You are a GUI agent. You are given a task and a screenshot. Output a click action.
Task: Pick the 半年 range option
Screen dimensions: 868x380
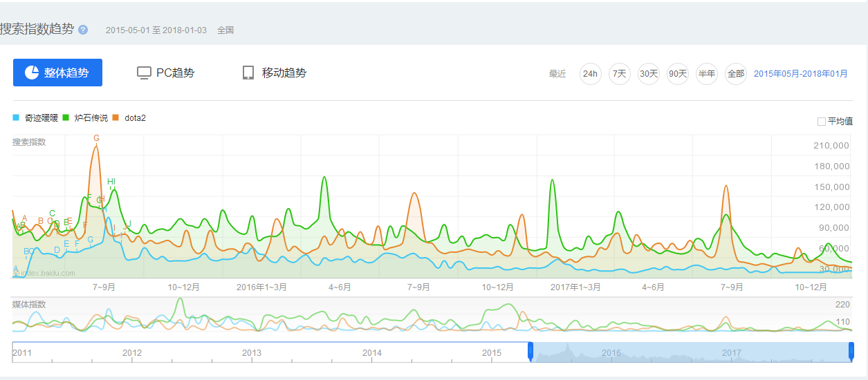tap(706, 74)
